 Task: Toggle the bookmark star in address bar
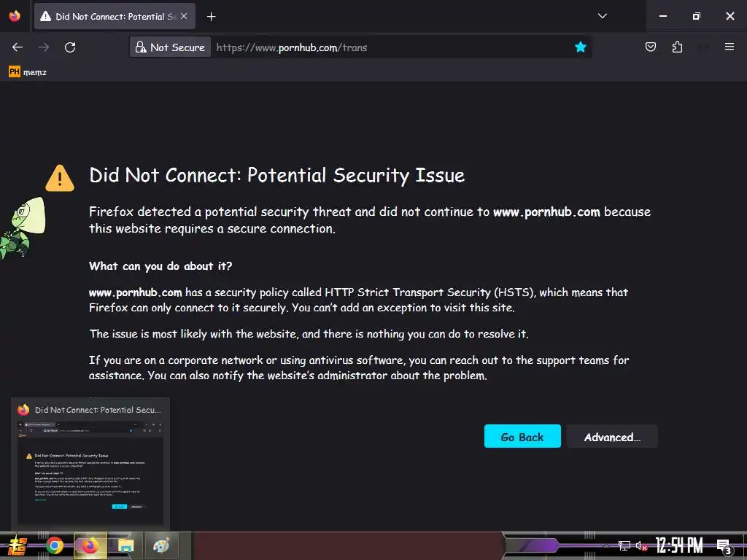580,47
